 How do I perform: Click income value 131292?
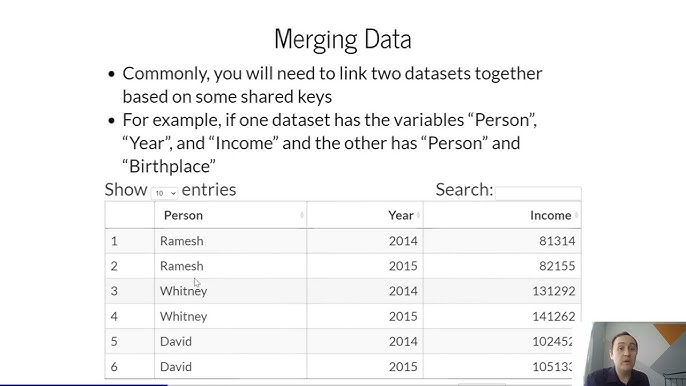click(x=553, y=291)
